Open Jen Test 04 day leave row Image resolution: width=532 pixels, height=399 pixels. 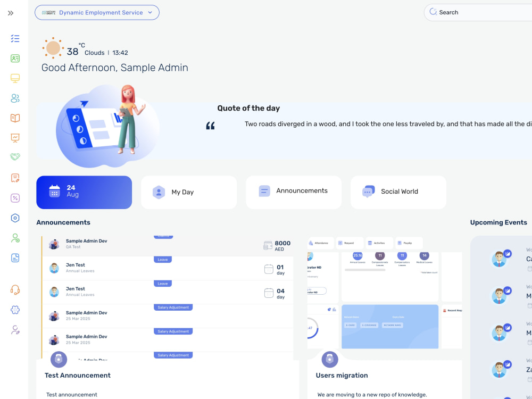[x=168, y=292]
